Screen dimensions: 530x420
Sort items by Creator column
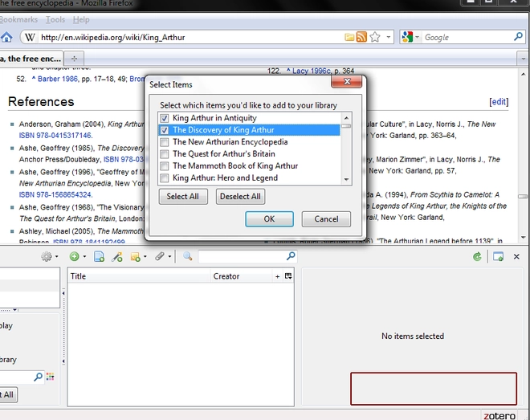click(x=241, y=276)
